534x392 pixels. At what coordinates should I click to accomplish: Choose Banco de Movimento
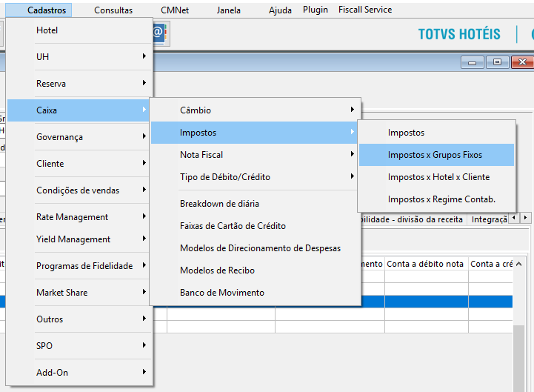click(x=256, y=293)
